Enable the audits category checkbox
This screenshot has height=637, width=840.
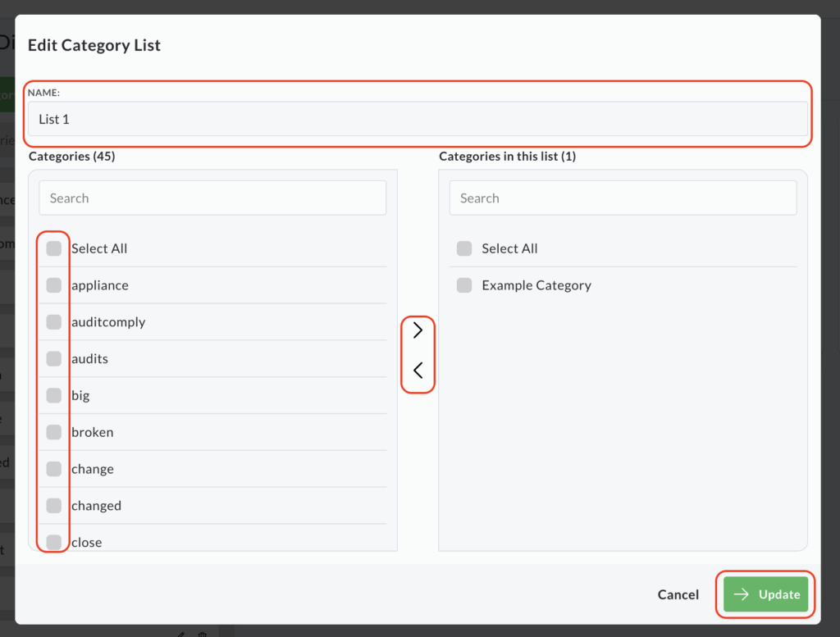54,358
